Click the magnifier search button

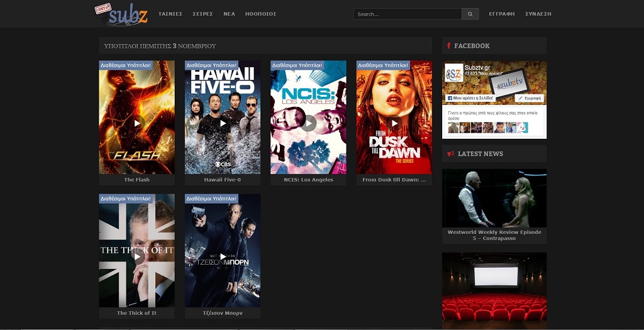coord(470,14)
